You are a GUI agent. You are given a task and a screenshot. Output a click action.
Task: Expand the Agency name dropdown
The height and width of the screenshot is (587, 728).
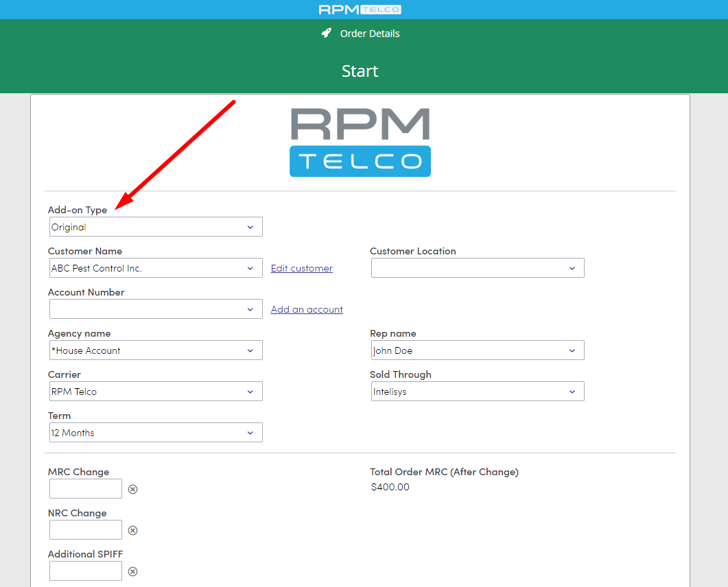tap(156, 350)
